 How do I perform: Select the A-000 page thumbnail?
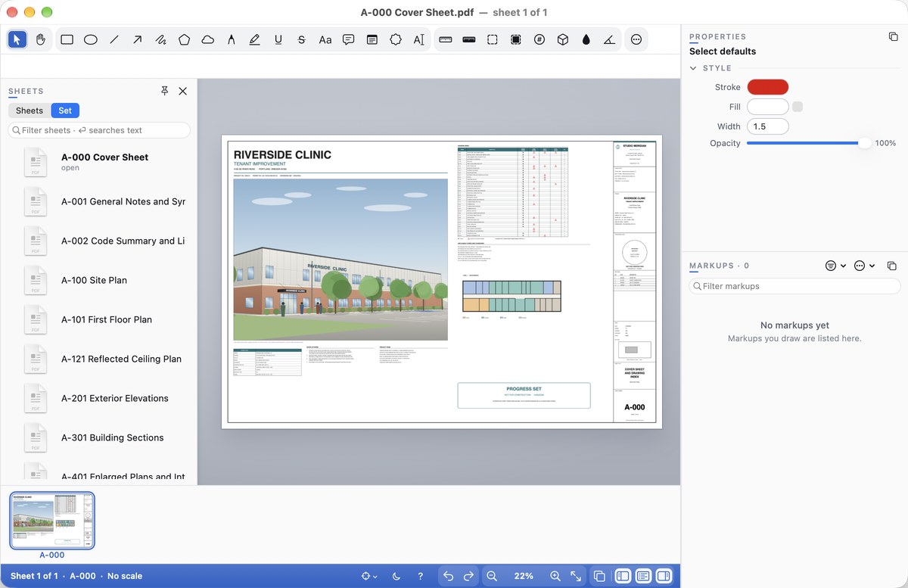coord(52,521)
